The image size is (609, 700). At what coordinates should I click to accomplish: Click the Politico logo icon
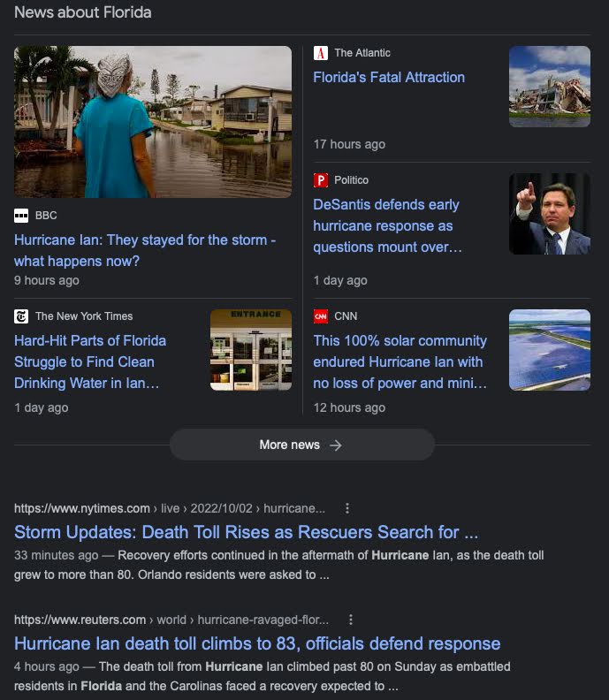321,180
